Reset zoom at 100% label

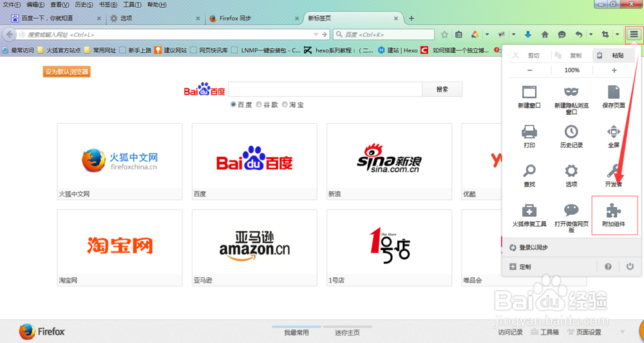coord(572,70)
